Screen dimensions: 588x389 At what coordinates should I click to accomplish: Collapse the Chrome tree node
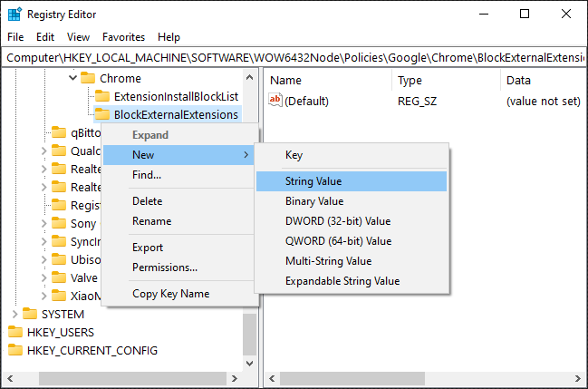click(x=72, y=78)
